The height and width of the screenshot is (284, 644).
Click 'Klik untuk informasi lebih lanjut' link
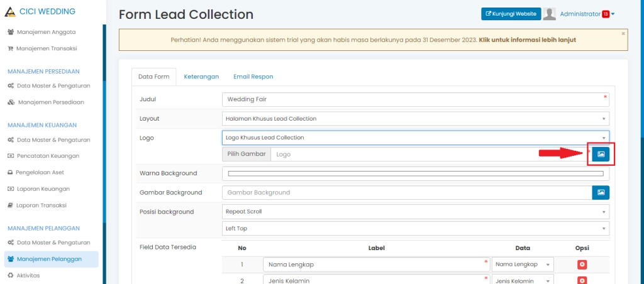528,40
